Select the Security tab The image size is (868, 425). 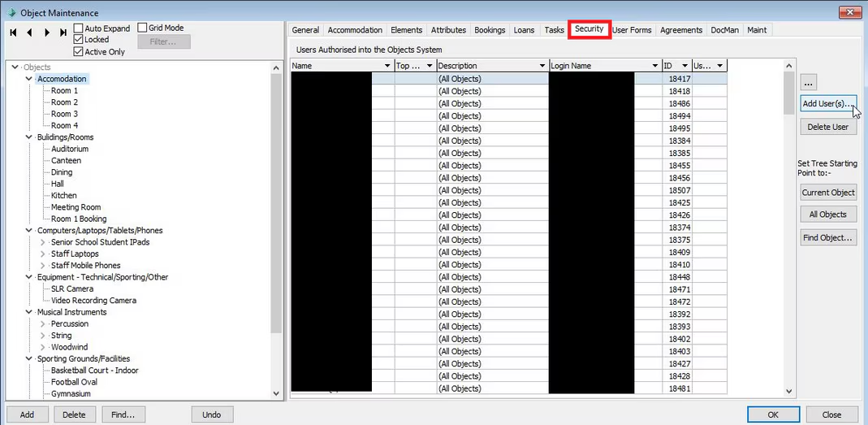point(589,28)
